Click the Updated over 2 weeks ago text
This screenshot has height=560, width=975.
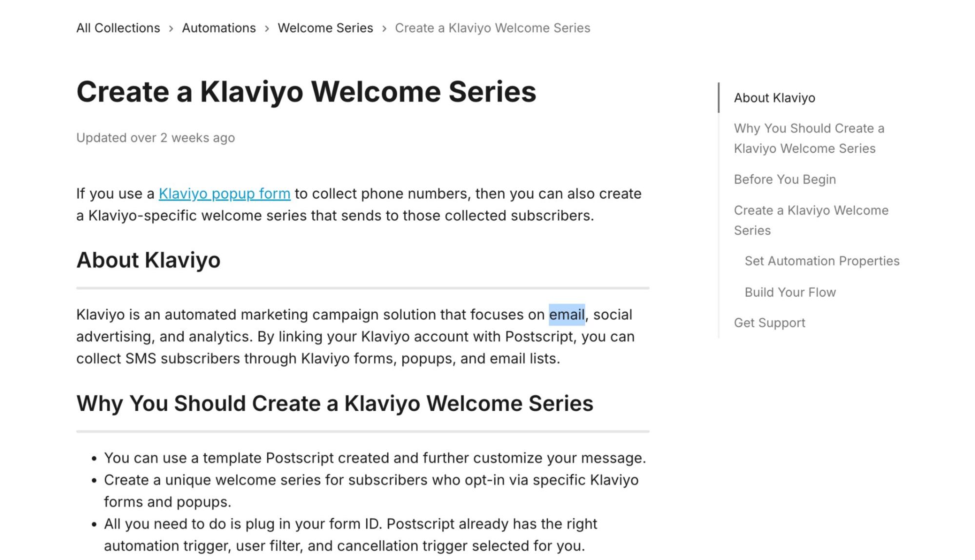[156, 138]
